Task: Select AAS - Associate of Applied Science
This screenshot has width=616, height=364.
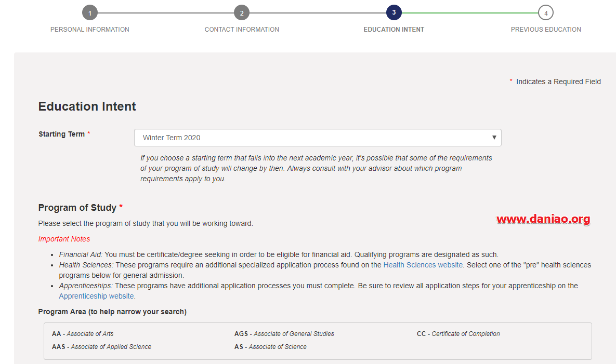Action: (101, 347)
